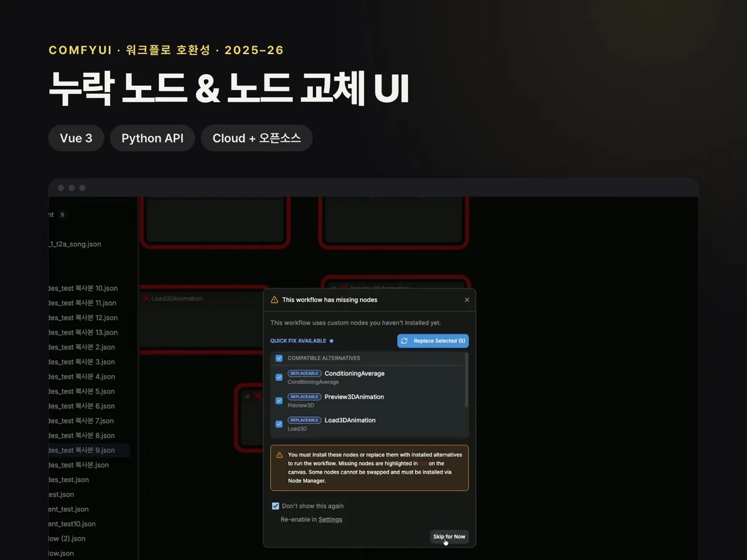Screen dimensions: 747x560
Task: Toggle Don't show this again checkbox
Action: (x=276, y=506)
